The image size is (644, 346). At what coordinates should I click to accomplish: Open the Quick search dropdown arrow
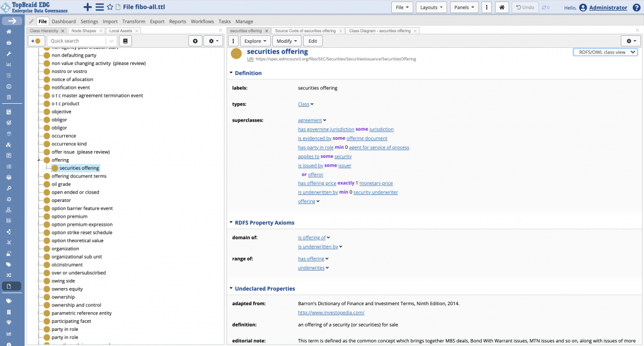(x=111, y=41)
